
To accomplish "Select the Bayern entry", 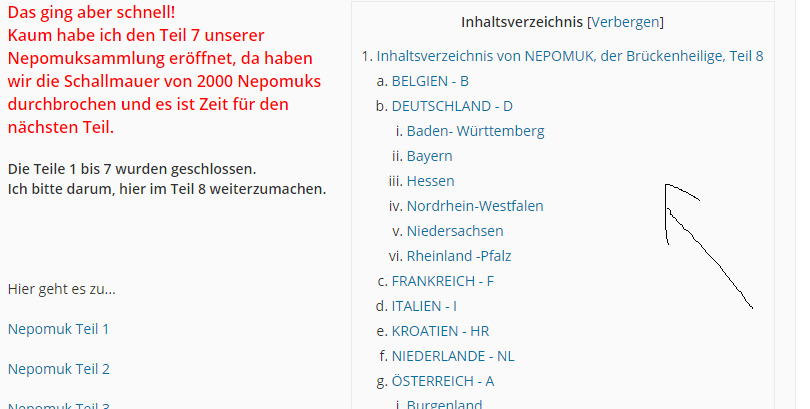I will tap(429, 156).
